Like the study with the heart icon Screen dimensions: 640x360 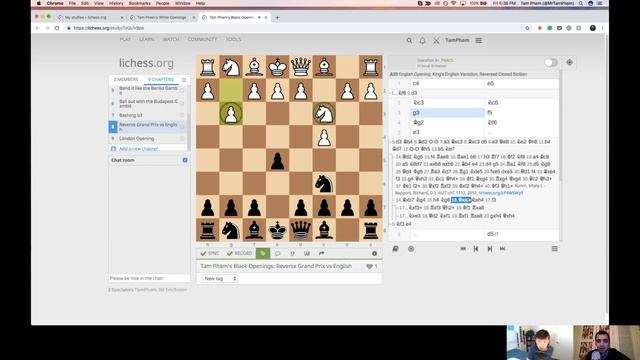tap(369, 266)
